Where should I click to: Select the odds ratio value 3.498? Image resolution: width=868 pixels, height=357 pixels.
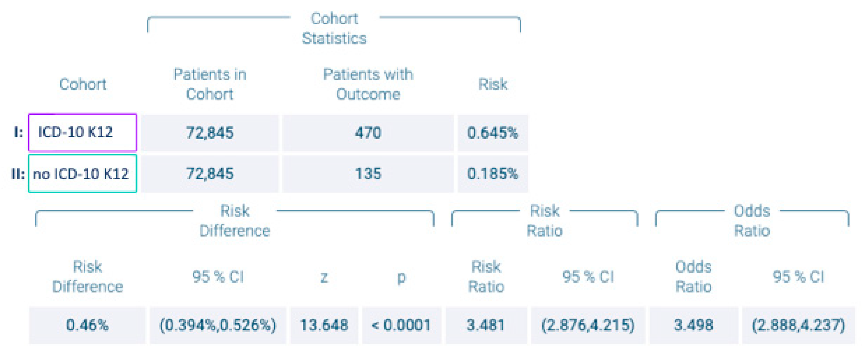click(693, 325)
